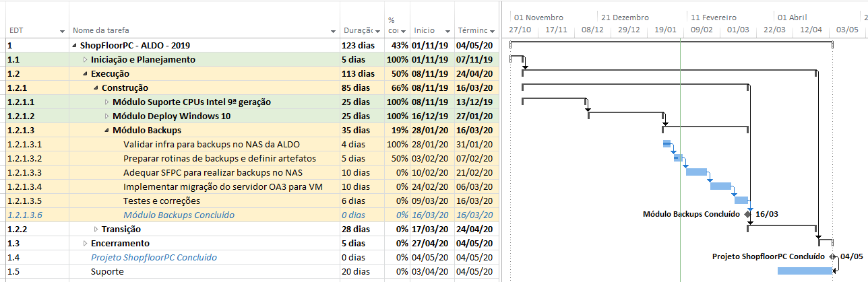
Task: Click the 13/12/19 finish date cell
Action: coord(475,102)
